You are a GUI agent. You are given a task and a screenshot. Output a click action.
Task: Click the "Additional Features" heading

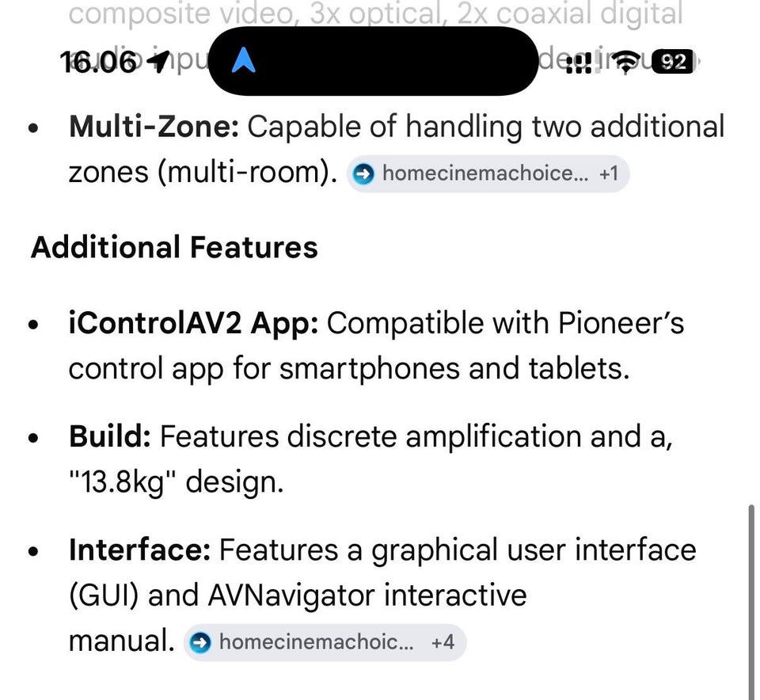pos(174,247)
